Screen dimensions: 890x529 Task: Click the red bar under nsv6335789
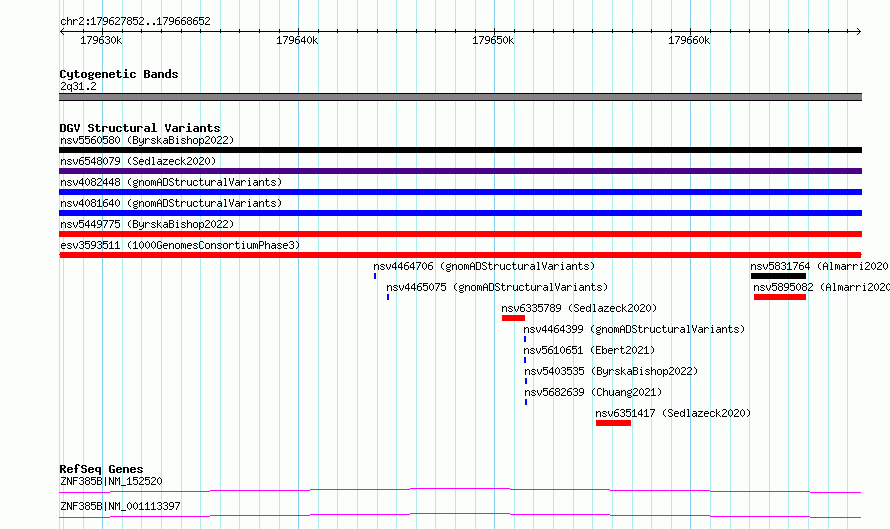coord(513,318)
